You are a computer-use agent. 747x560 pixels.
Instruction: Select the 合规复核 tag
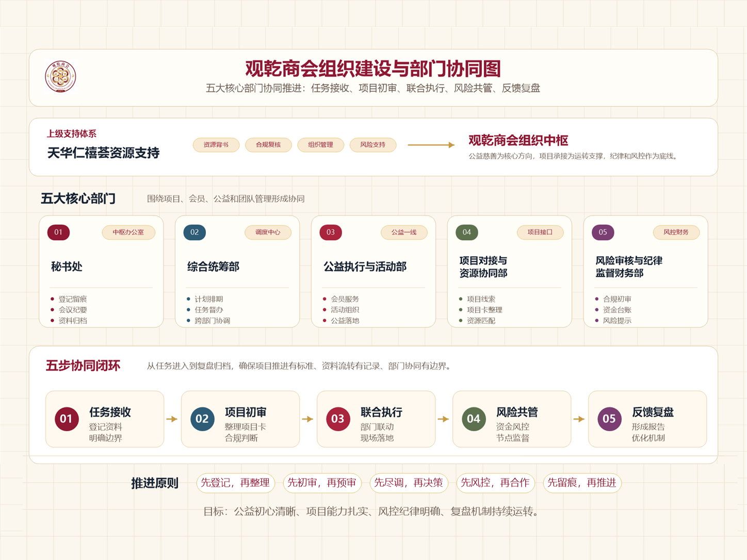[x=268, y=145]
